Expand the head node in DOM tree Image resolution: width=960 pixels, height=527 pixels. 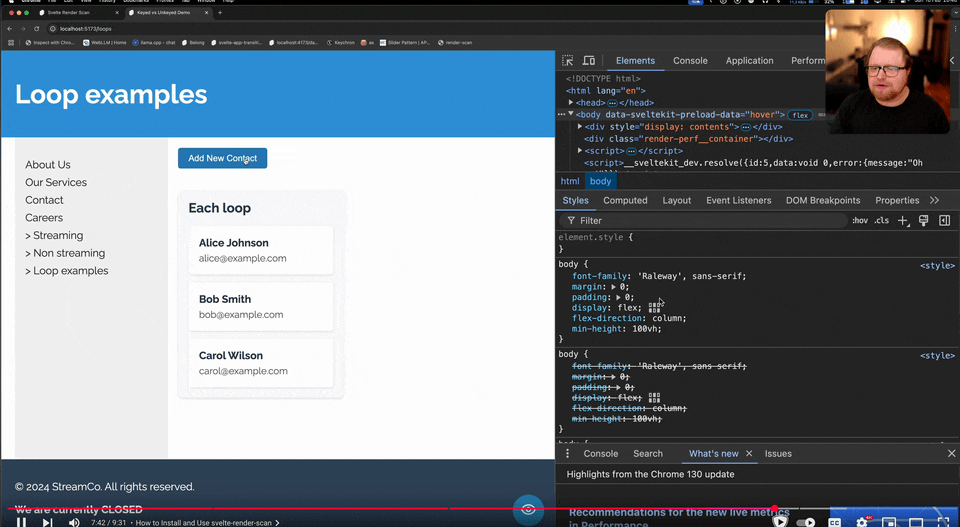click(x=571, y=103)
